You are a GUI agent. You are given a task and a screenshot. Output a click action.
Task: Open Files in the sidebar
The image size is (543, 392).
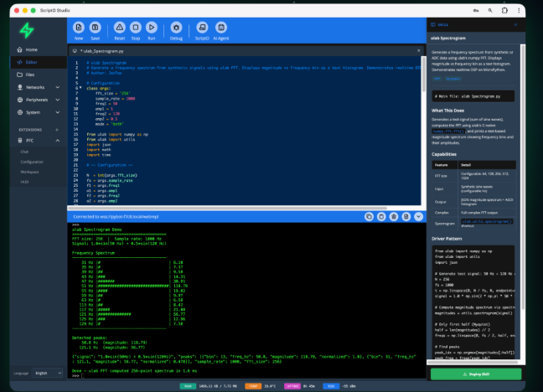pyautogui.click(x=30, y=75)
